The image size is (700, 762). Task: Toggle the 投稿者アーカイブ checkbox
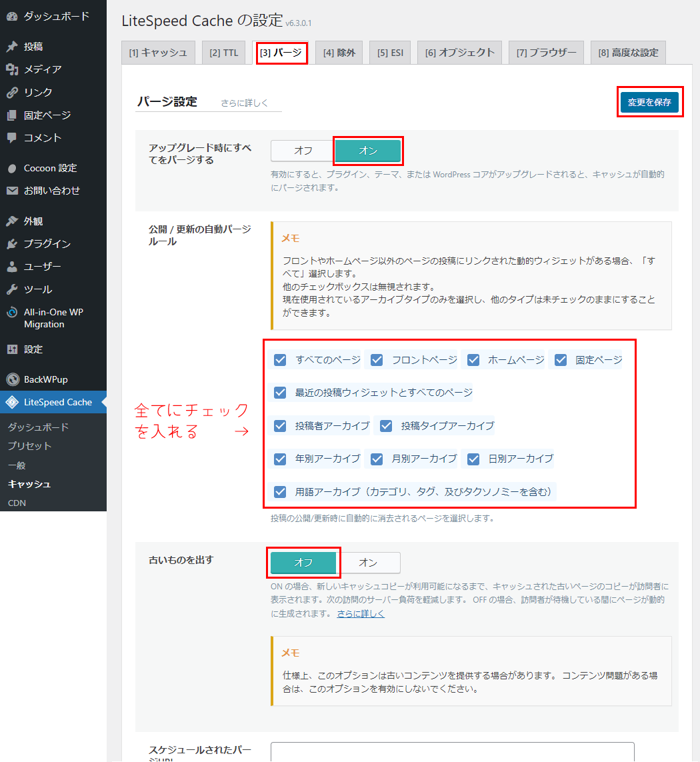(x=280, y=425)
